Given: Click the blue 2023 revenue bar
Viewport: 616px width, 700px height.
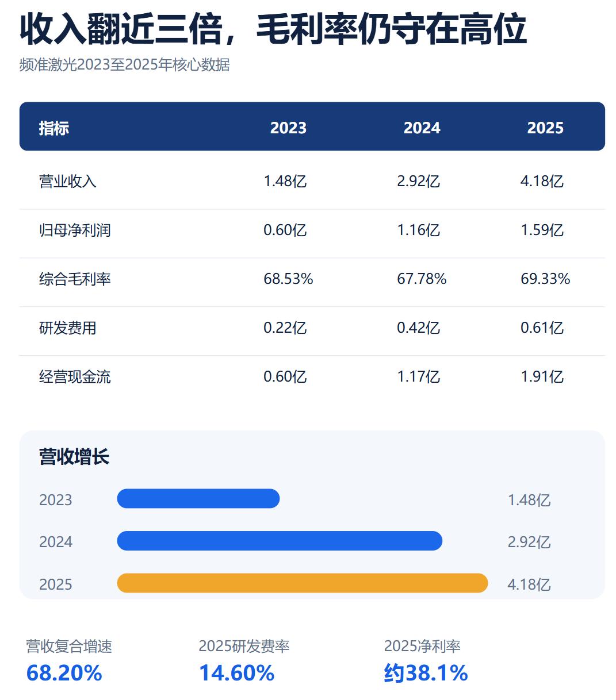Looking at the screenshot, I should [x=198, y=498].
